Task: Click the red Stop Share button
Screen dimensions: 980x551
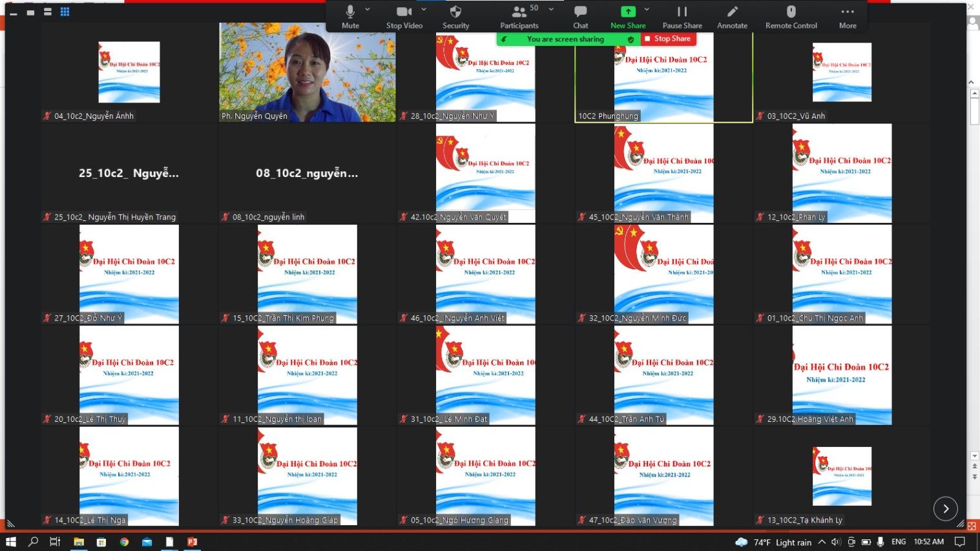Action: point(668,39)
